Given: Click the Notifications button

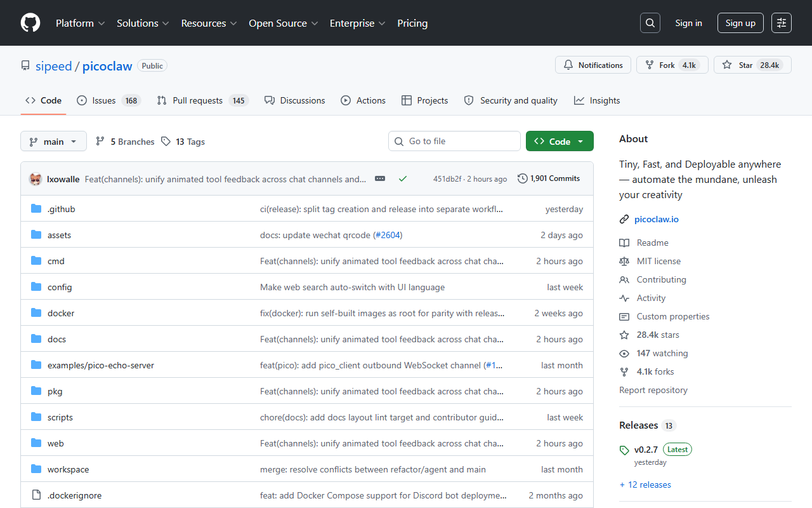Looking at the screenshot, I should pyautogui.click(x=593, y=65).
